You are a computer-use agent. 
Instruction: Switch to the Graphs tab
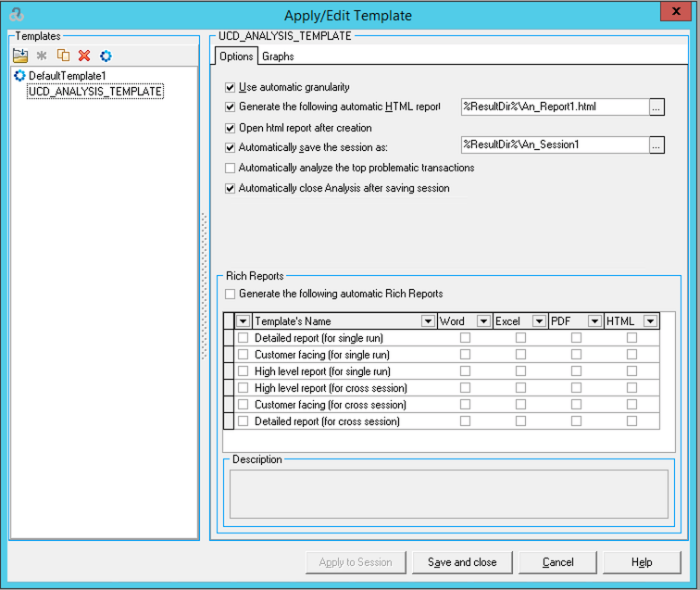278,56
